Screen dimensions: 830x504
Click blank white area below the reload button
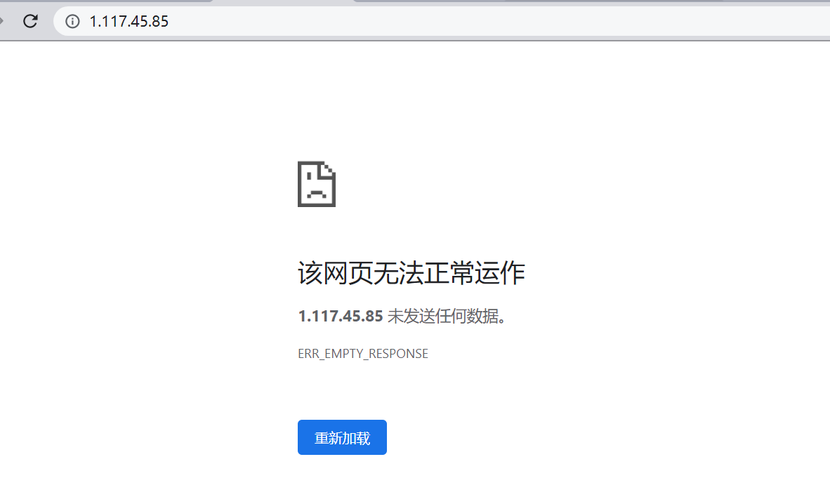[342, 482]
